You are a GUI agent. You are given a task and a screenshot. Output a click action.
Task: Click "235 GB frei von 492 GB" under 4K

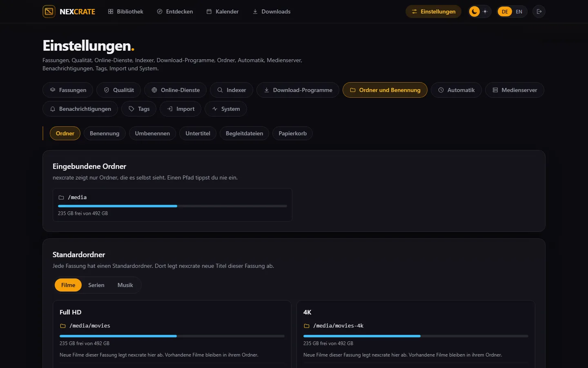point(328,343)
